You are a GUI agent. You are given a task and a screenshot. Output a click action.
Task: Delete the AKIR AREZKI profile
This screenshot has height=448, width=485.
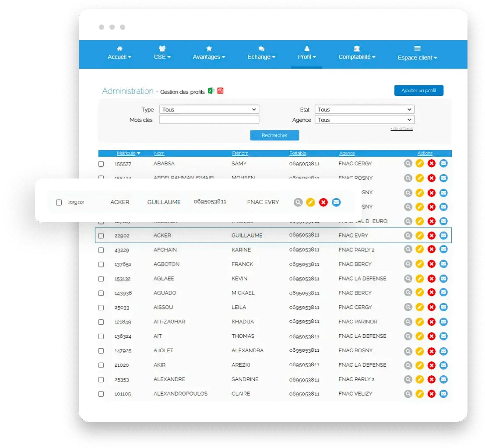432,365
